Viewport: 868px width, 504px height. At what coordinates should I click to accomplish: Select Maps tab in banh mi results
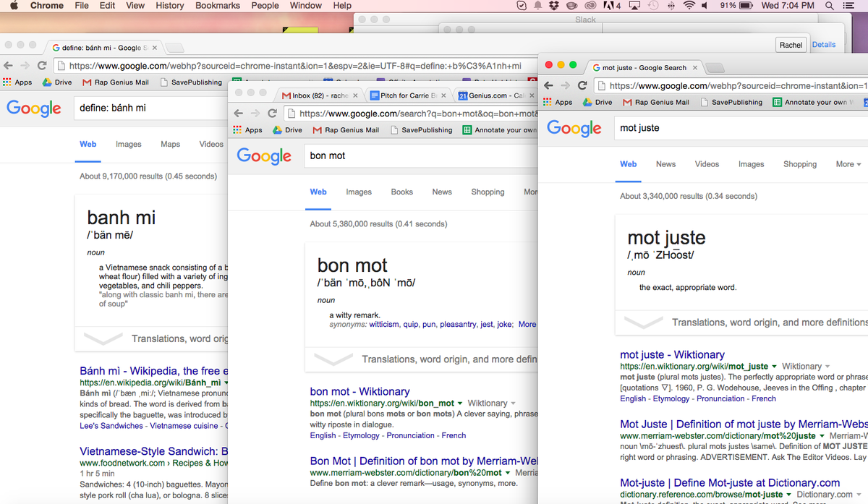click(171, 145)
